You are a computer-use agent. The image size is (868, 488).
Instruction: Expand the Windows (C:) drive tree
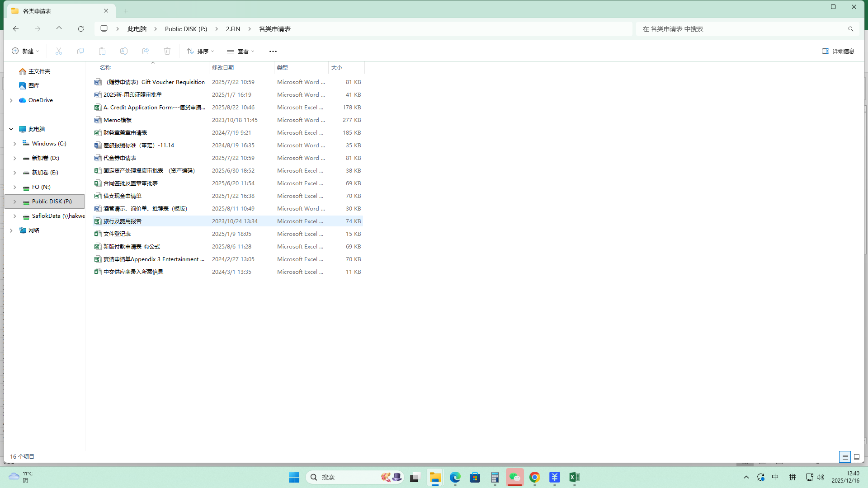point(14,144)
